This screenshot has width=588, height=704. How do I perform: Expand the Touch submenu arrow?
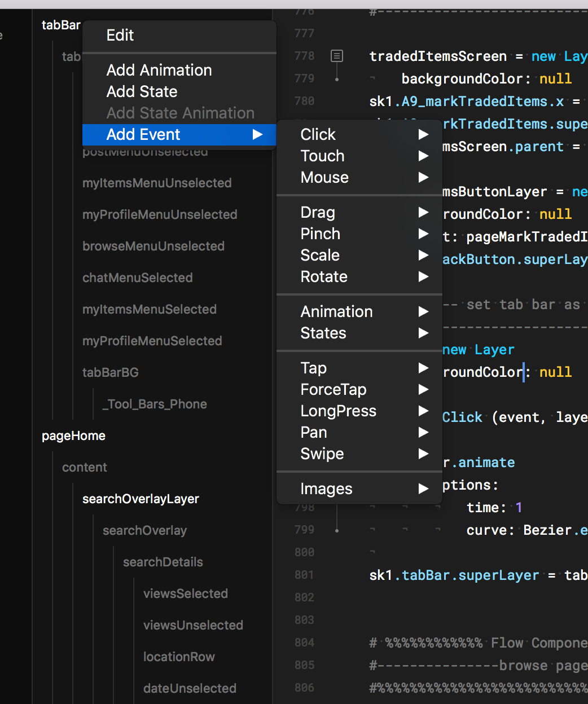pyautogui.click(x=423, y=156)
